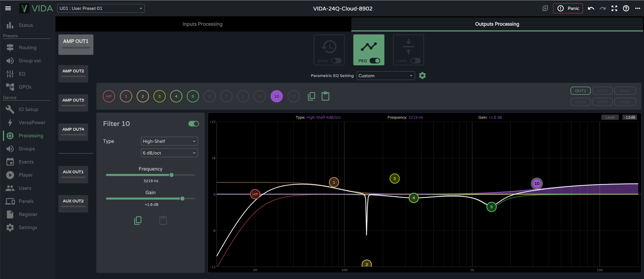Open the User Preset 01 dropdown

pyautogui.click(x=101, y=8)
